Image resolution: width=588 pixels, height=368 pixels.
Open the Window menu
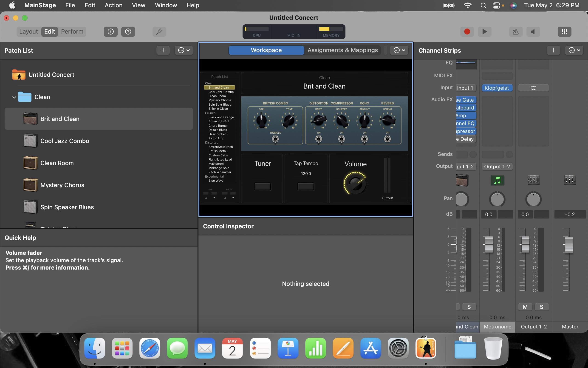166,5
